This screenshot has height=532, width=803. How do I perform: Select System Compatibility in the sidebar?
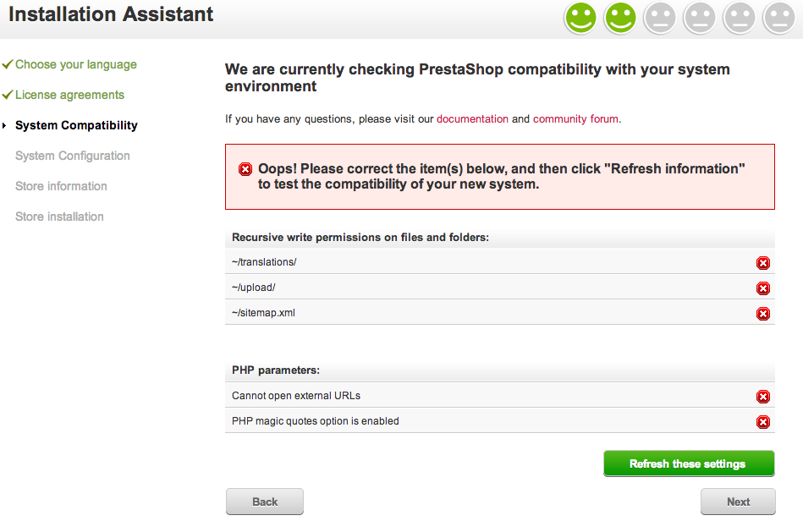(x=76, y=125)
